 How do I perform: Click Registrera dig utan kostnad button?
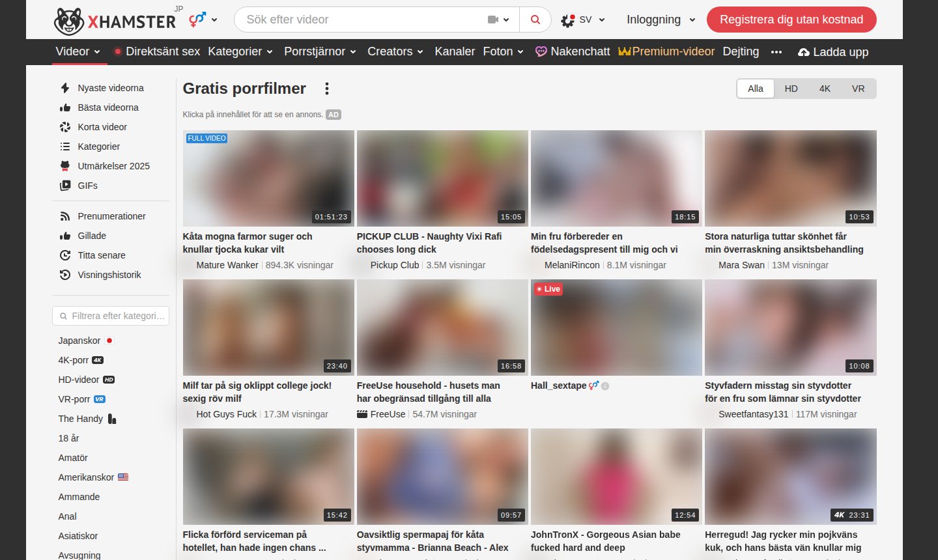791,20
